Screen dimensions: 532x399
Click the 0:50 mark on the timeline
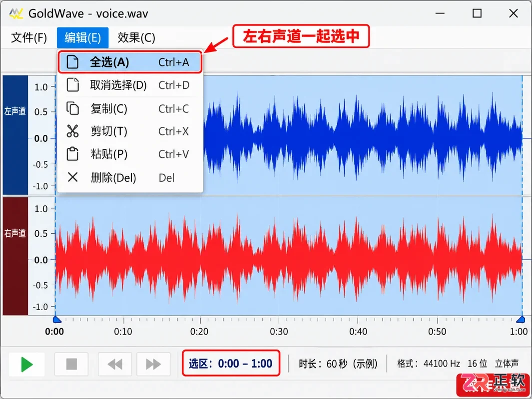[438, 332]
